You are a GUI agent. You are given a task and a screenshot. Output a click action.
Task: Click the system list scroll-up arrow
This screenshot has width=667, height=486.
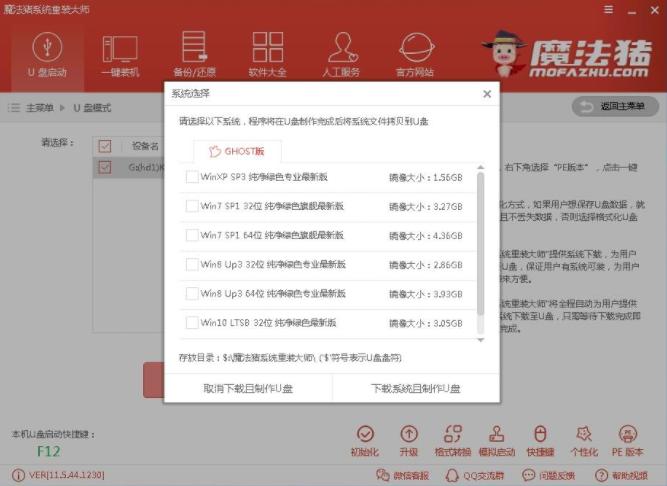pyautogui.click(x=481, y=168)
